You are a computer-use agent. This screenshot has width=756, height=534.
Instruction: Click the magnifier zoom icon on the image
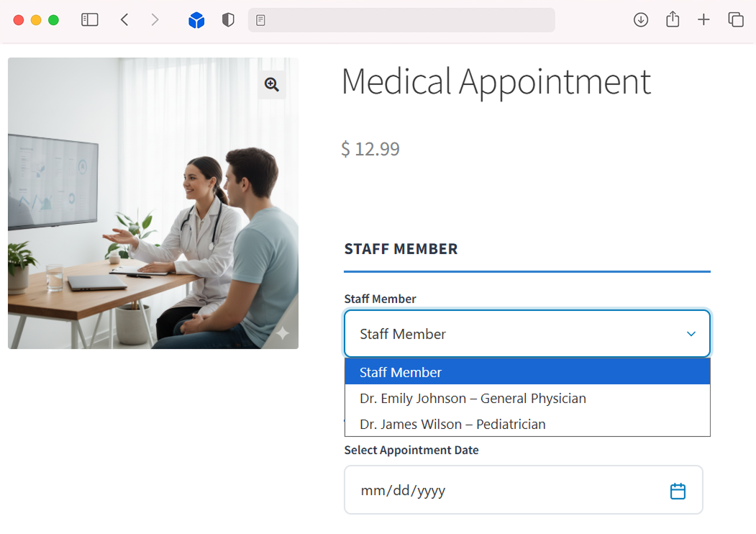coord(272,85)
